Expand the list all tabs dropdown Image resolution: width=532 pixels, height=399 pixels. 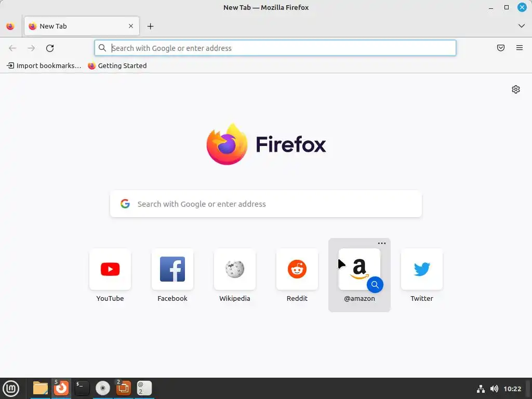[522, 26]
